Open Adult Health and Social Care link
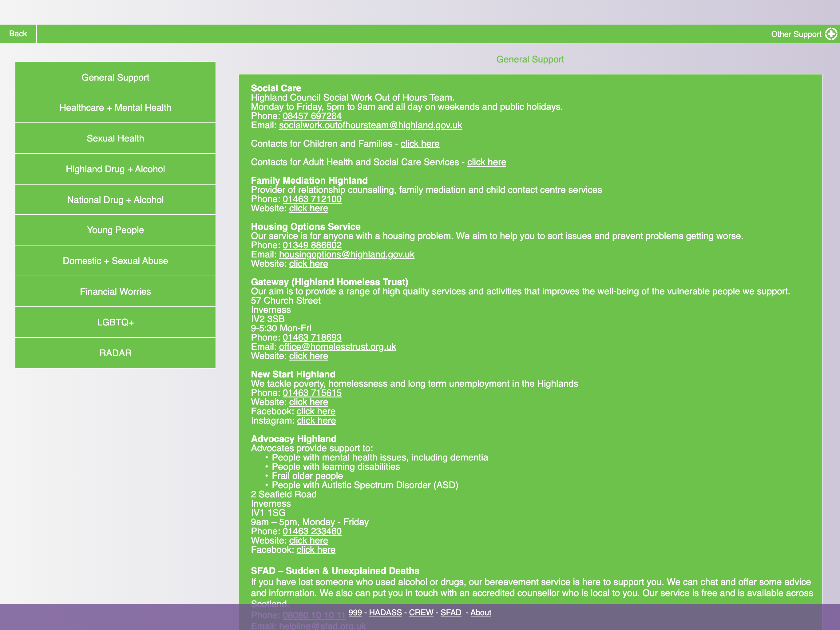The width and height of the screenshot is (840, 630). [x=486, y=162]
